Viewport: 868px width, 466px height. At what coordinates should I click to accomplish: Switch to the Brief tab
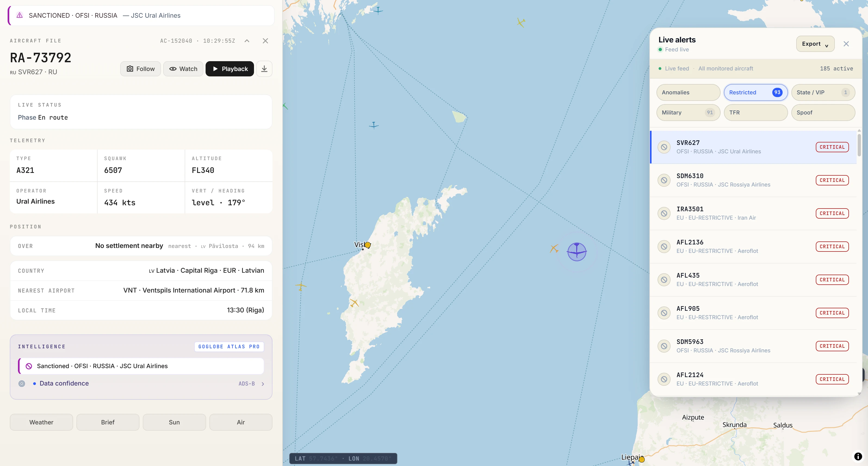click(108, 422)
